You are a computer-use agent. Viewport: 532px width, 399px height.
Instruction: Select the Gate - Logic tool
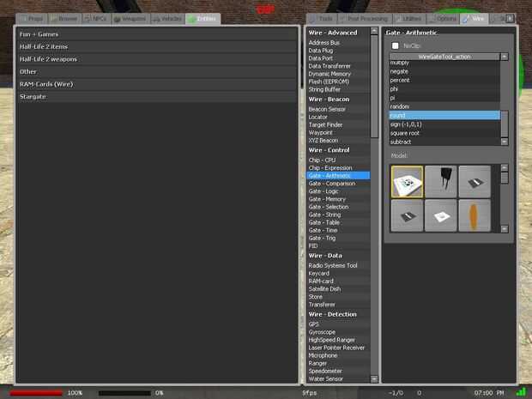point(338,191)
